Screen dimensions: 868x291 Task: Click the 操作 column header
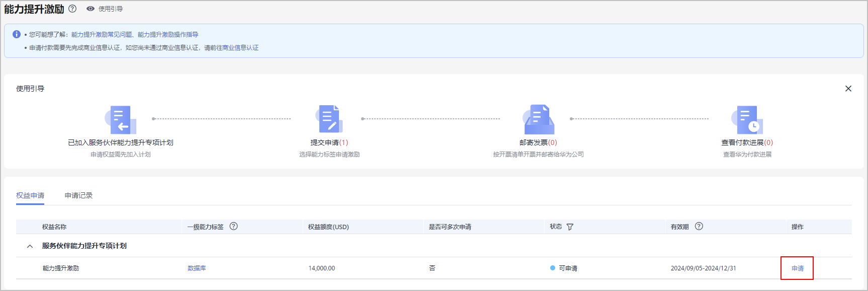(x=798, y=227)
